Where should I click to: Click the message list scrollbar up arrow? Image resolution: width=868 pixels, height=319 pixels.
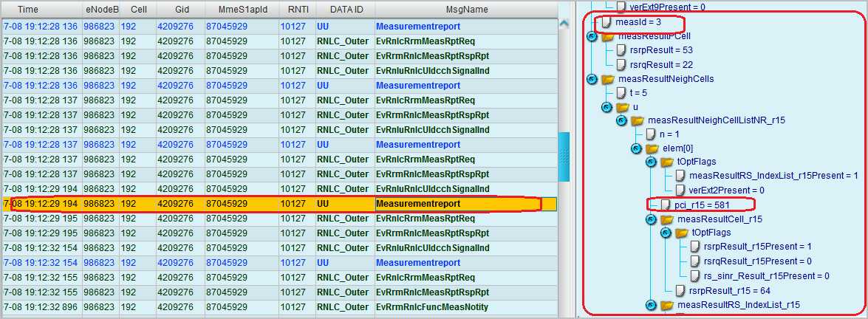pos(564,24)
